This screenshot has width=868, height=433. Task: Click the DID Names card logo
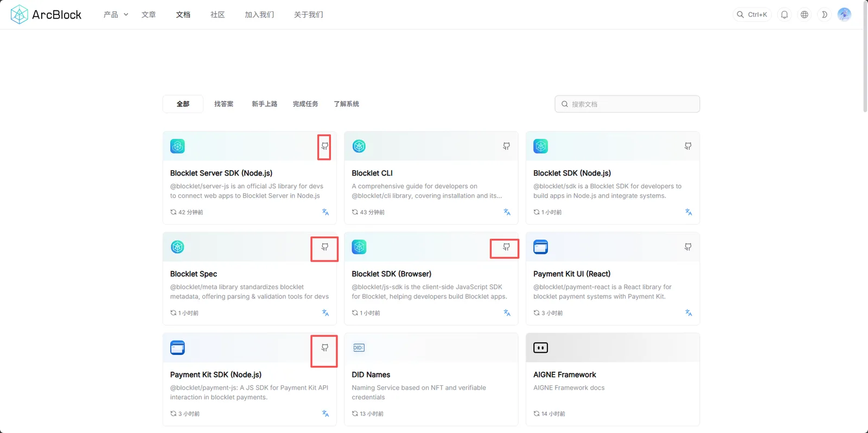(359, 348)
